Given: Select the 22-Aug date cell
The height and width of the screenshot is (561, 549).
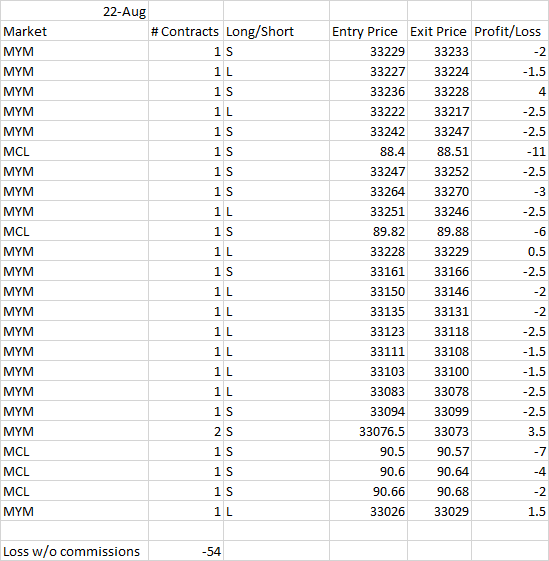Looking at the screenshot, I should [x=74, y=11].
